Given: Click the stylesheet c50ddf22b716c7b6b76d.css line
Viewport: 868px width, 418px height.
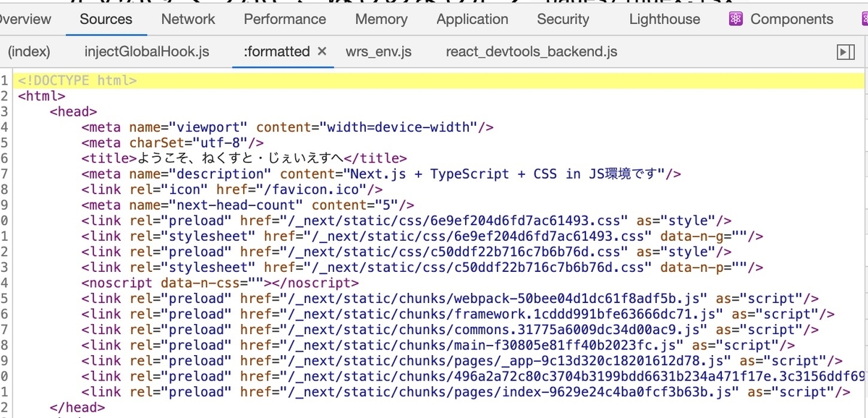Looking at the screenshot, I should [422, 268].
